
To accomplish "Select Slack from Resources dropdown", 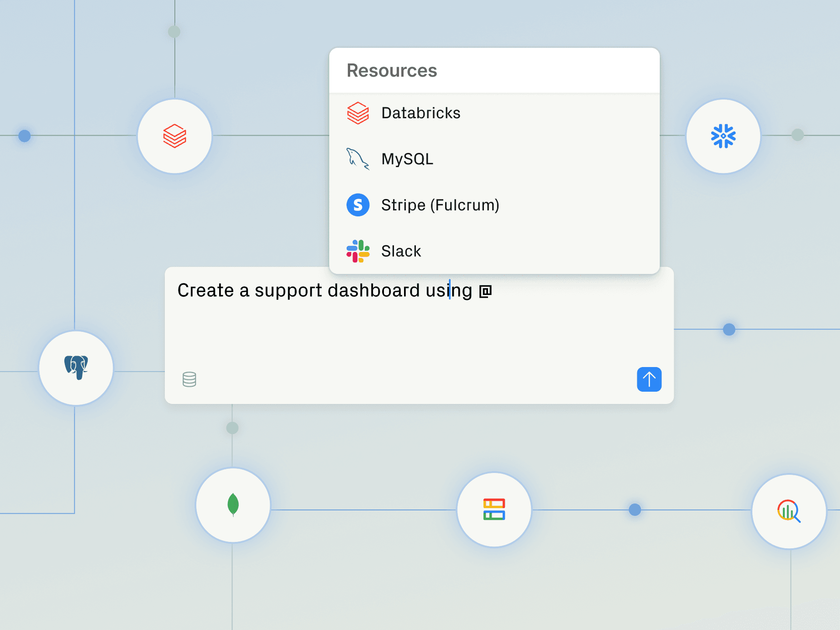I will click(494, 251).
